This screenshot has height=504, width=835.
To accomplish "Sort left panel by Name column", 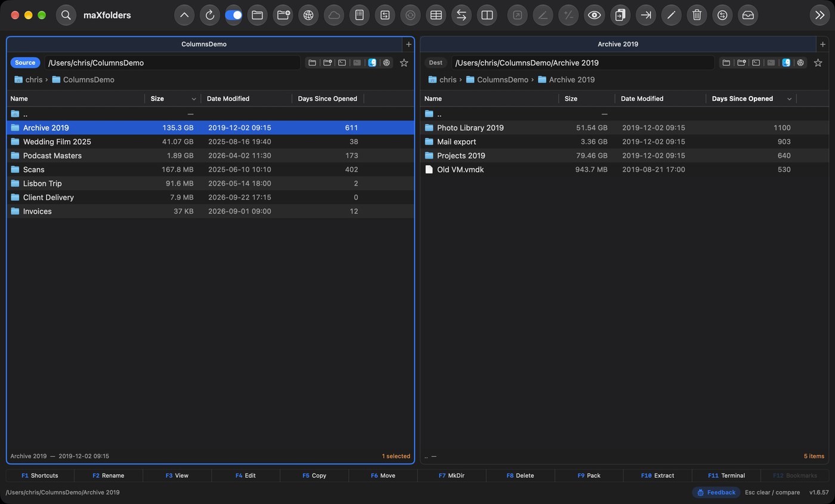I will [x=76, y=98].
